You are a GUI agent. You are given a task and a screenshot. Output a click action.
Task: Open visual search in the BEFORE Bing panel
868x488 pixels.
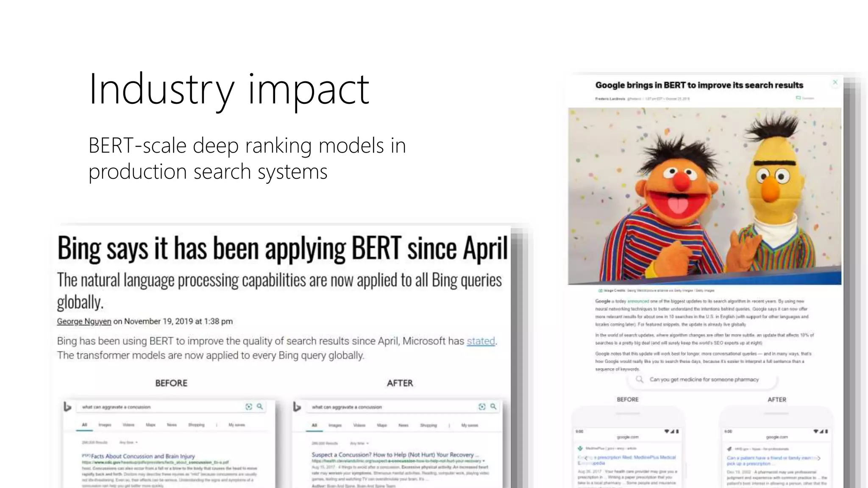pyautogui.click(x=249, y=407)
